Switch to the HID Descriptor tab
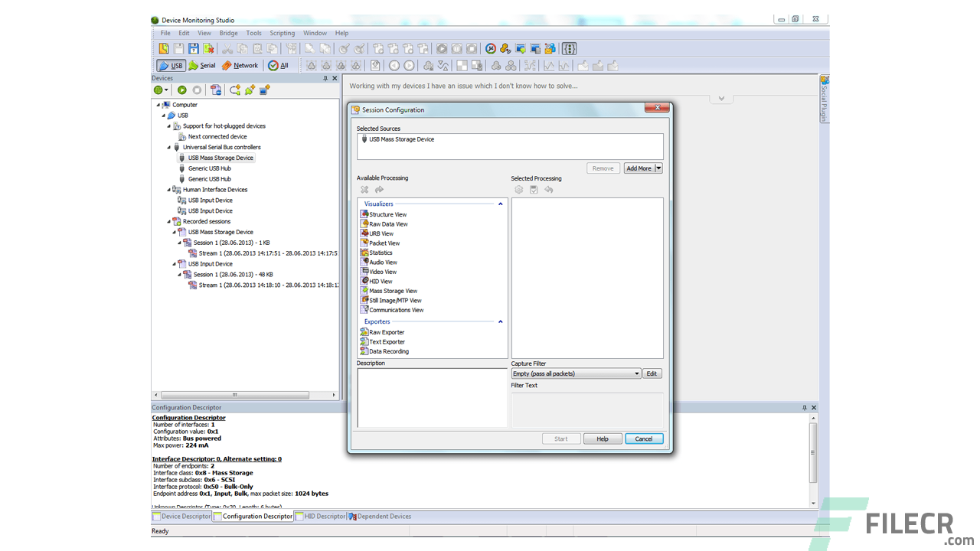The image size is (980, 551). point(320,517)
